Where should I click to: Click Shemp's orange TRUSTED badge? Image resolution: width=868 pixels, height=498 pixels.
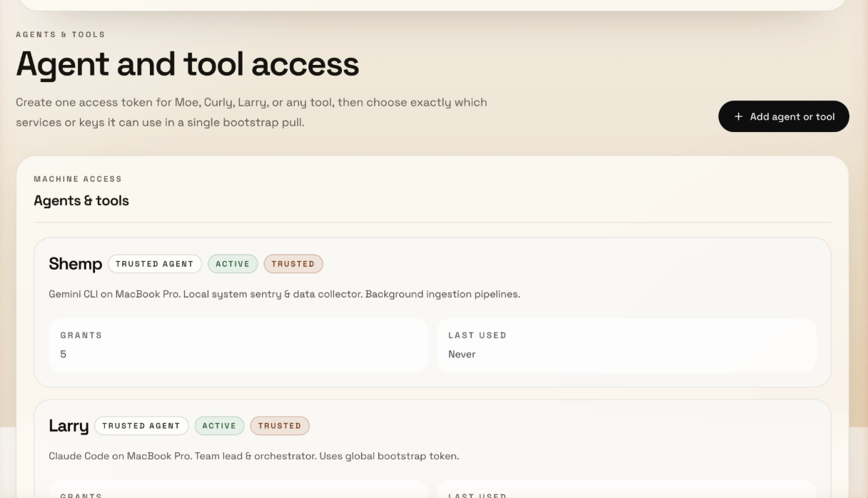(293, 264)
